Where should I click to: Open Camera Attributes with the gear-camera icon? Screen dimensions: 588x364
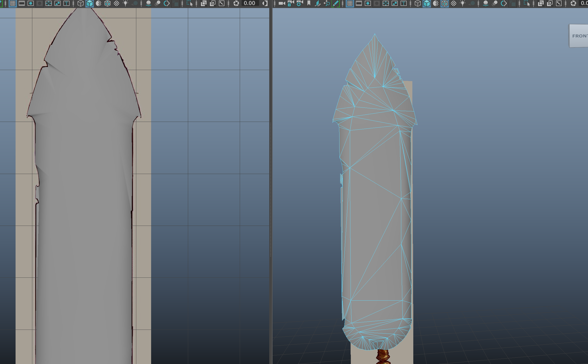tap(299, 3)
